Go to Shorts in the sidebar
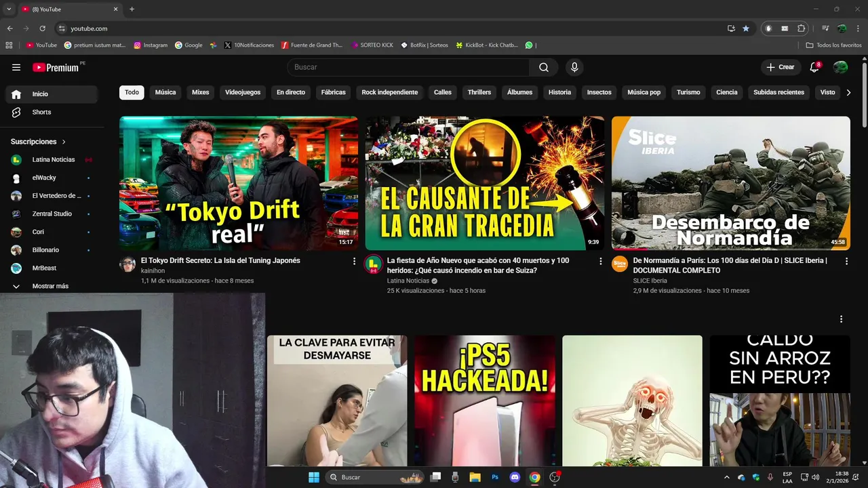 tap(52, 112)
